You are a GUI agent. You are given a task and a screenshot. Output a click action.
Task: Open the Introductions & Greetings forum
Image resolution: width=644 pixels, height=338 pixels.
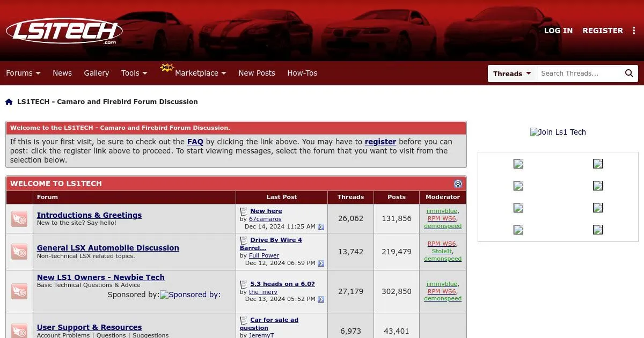click(89, 215)
